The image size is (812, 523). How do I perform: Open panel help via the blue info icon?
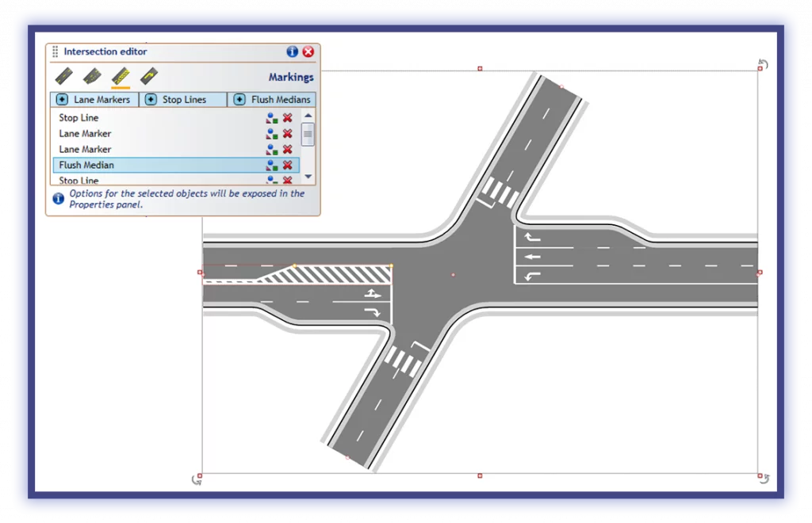pyautogui.click(x=293, y=52)
